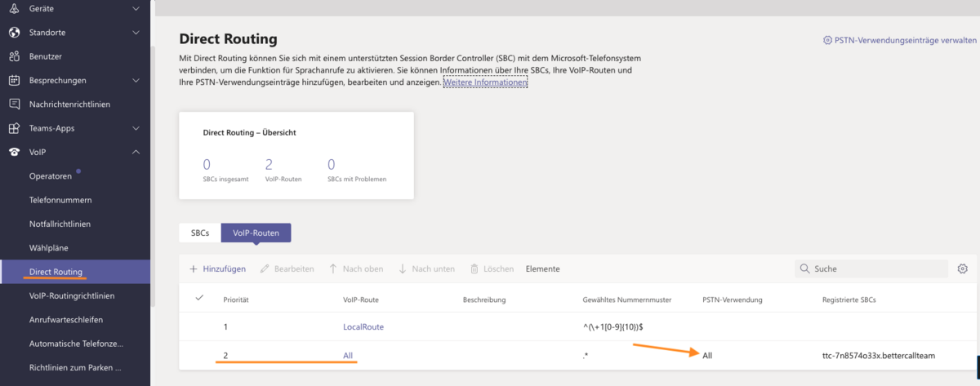
Task: Expand the Besprechungen chevron
Action: [x=136, y=80]
